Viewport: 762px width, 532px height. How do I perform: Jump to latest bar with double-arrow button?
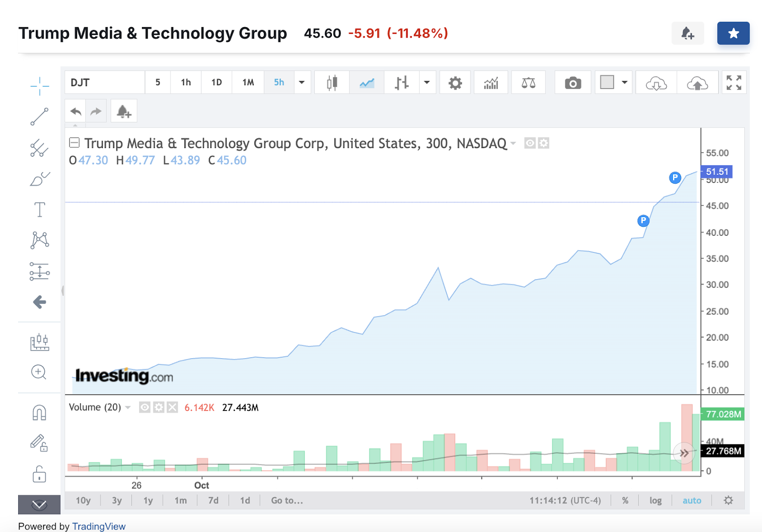684,453
